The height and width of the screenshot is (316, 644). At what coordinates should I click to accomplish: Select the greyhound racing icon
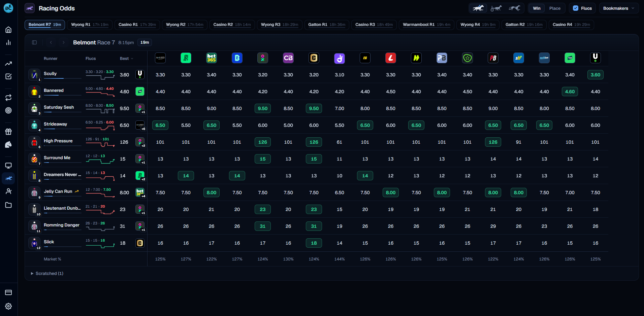514,8
